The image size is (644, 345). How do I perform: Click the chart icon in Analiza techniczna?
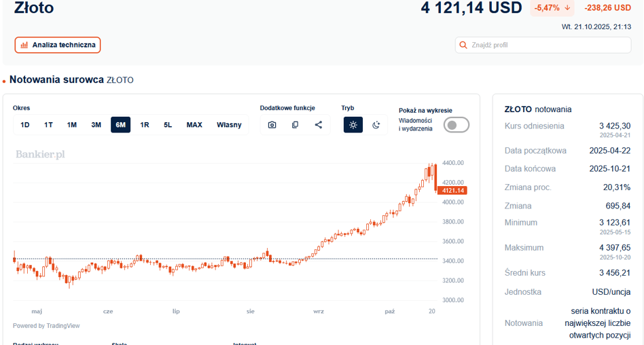click(x=24, y=46)
